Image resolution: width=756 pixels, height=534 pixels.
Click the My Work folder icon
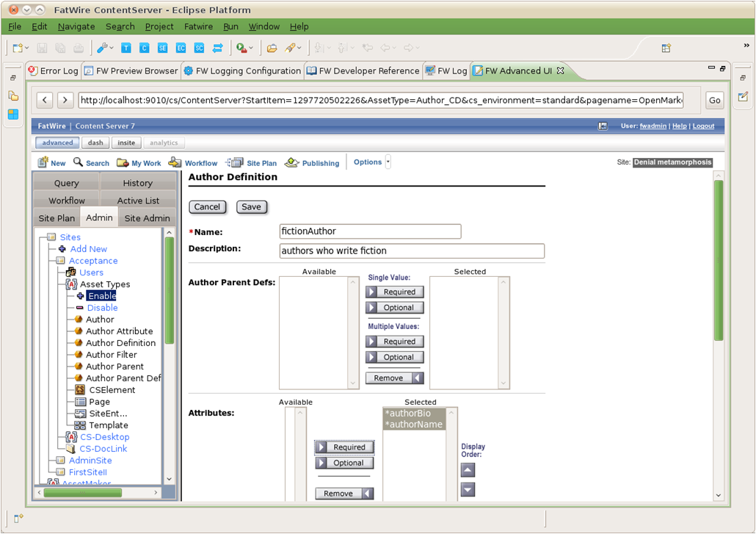[x=123, y=162]
